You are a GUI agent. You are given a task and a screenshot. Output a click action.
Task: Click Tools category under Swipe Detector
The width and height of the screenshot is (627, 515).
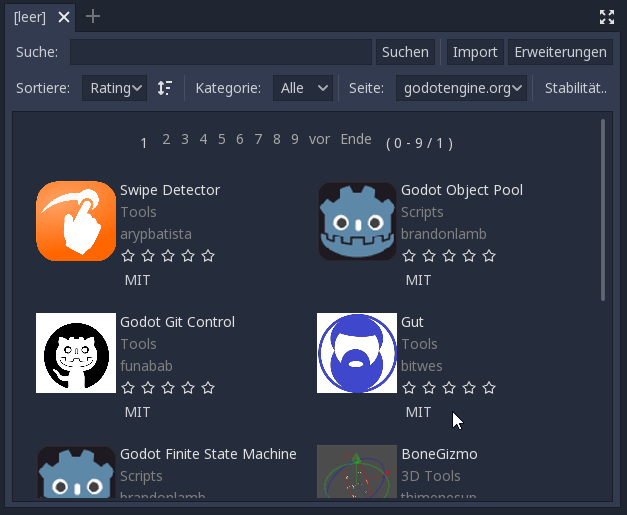click(138, 212)
